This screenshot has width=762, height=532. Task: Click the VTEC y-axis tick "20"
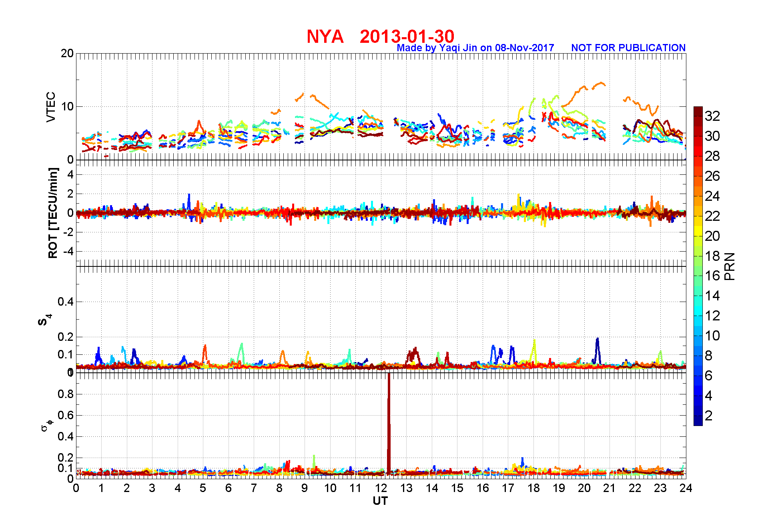(67, 53)
